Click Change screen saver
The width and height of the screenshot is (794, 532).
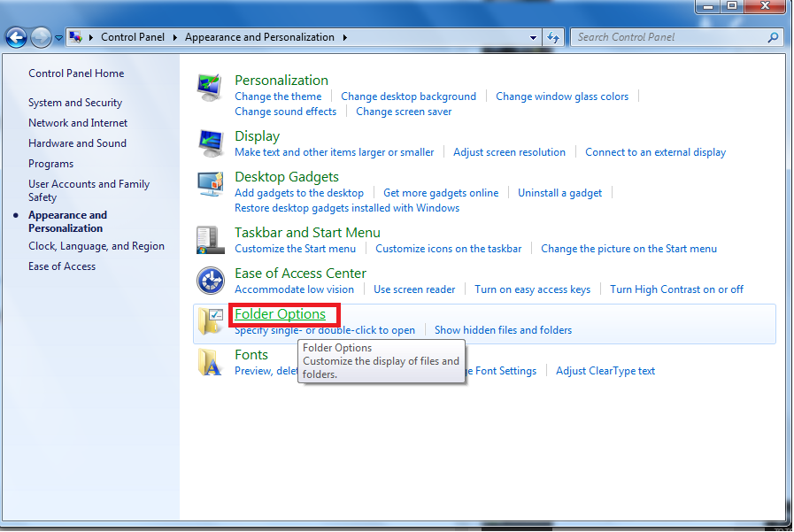tap(404, 112)
